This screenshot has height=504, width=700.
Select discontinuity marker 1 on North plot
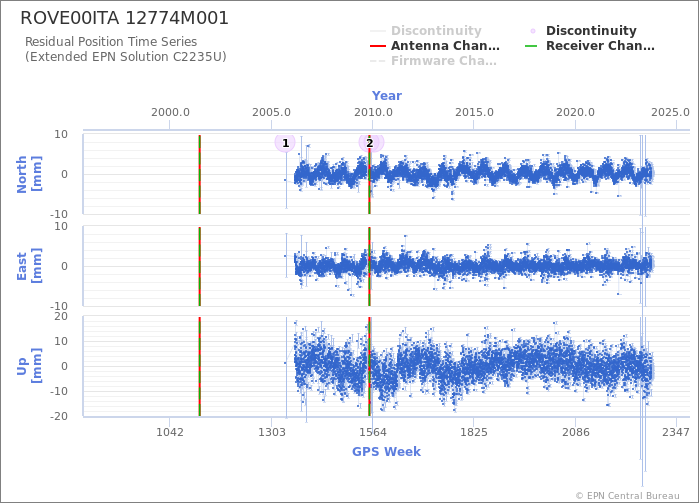pos(285,143)
